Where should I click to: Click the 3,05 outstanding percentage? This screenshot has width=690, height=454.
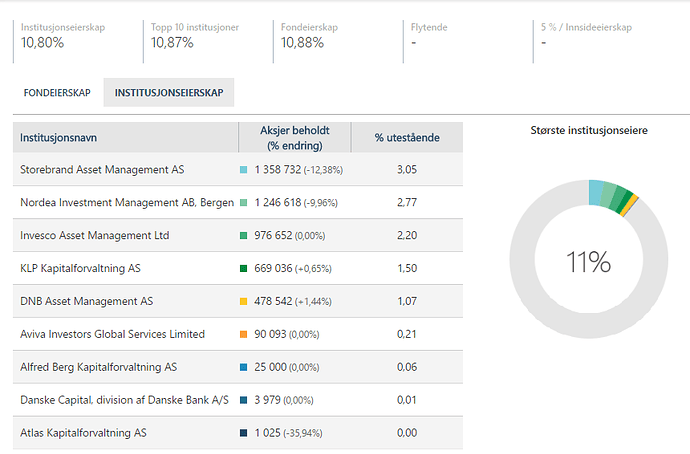[x=407, y=170]
